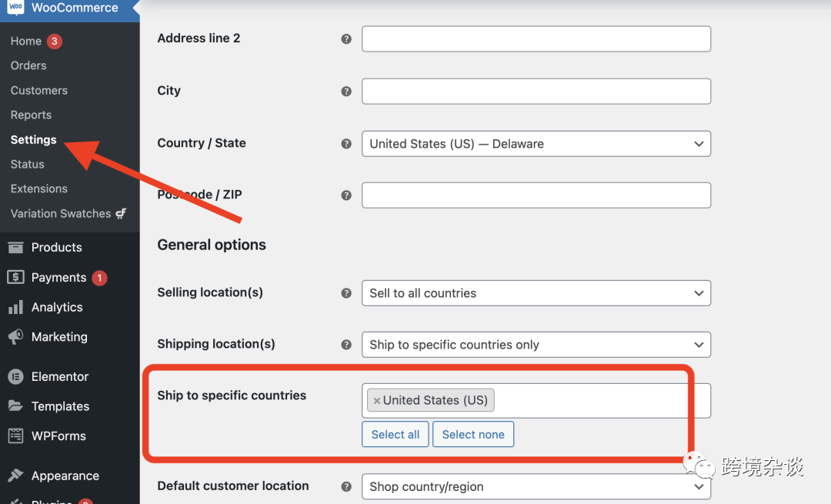The width and height of the screenshot is (831, 504).
Task: Click help icon for Country / State
Action: coord(346,144)
